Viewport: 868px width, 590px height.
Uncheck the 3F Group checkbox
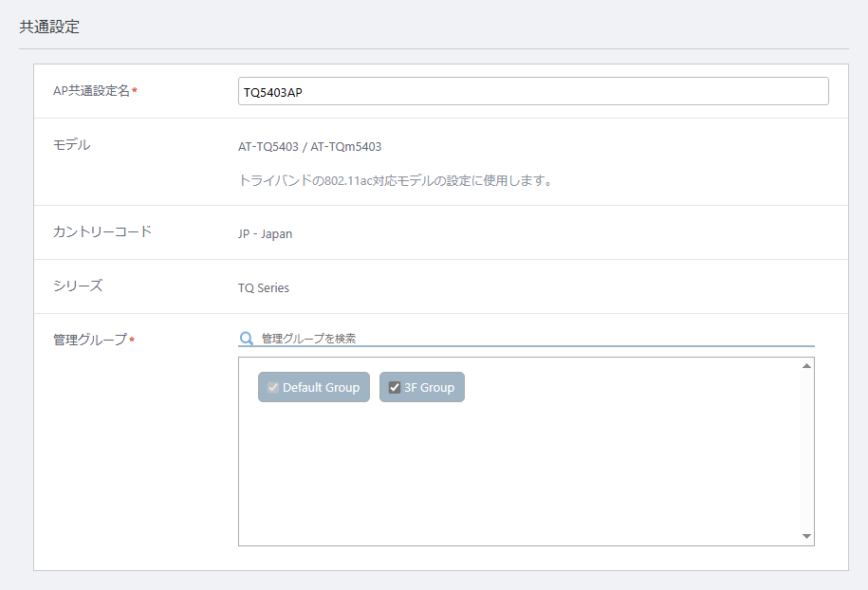[394, 387]
